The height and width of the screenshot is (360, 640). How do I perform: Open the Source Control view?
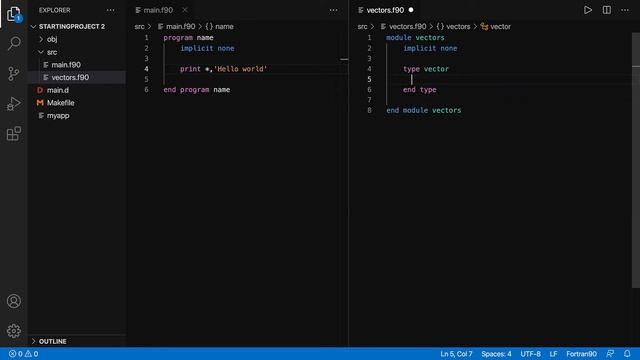point(14,73)
